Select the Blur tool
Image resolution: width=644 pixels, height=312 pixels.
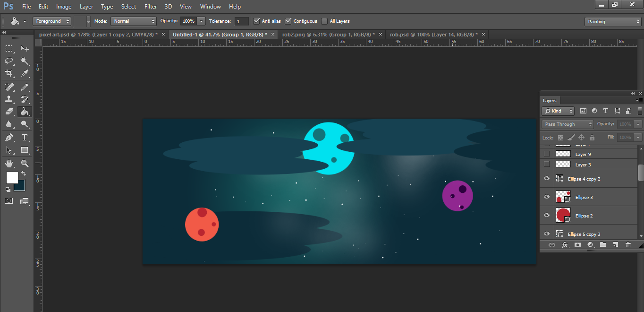coord(9,124)
